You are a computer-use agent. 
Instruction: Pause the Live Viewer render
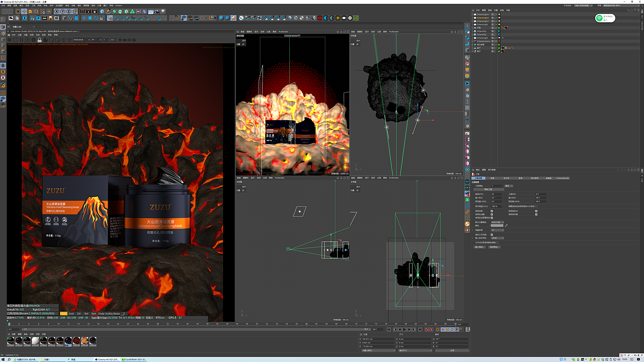(21, 40)
